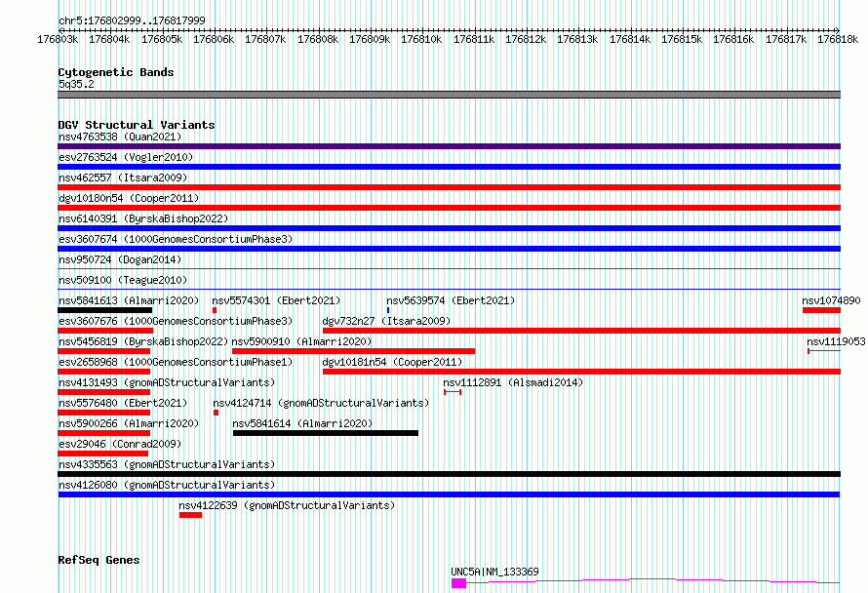The height and width of the screenshot is (593, 868).
Task: Click the 176810k ruler tick label
Action: 422,39
